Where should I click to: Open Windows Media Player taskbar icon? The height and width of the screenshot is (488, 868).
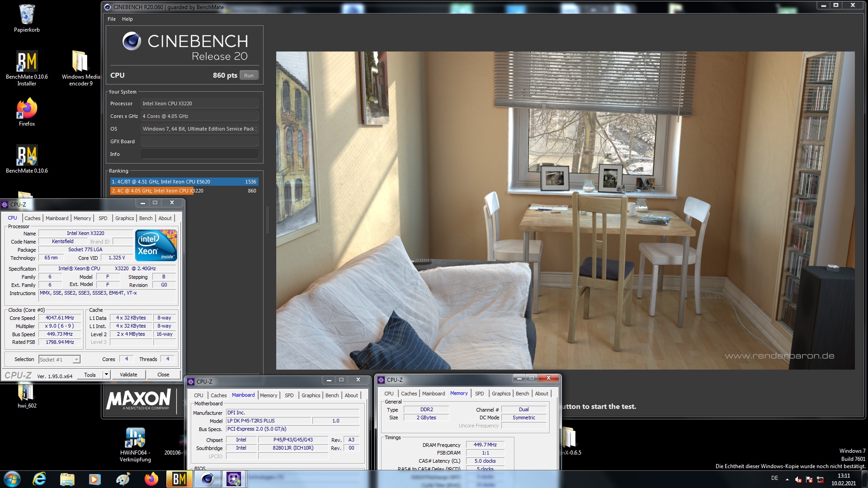(x=95, y=479)
